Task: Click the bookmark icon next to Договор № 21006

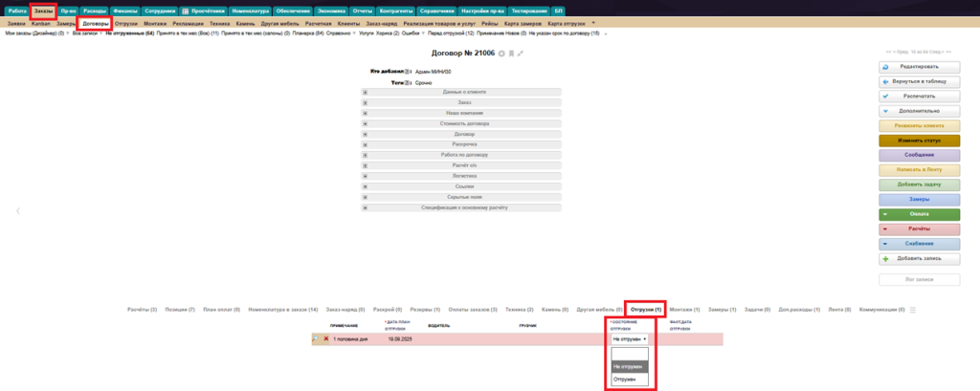Action: [x=511, y=54]
